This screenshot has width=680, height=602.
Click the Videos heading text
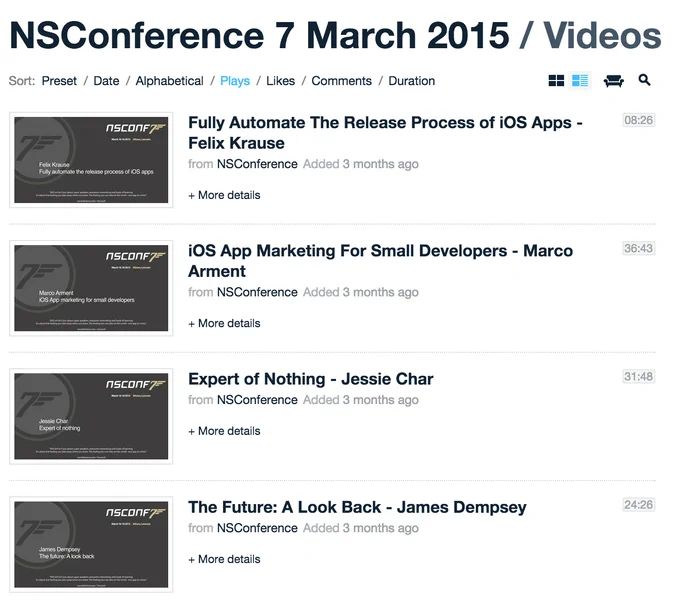[602, 35]
